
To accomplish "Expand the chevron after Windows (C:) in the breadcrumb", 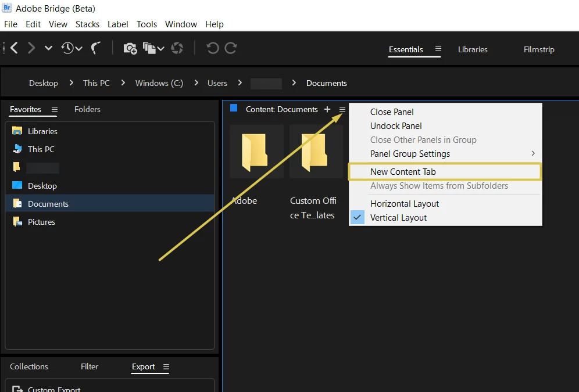I will [196, 83].
